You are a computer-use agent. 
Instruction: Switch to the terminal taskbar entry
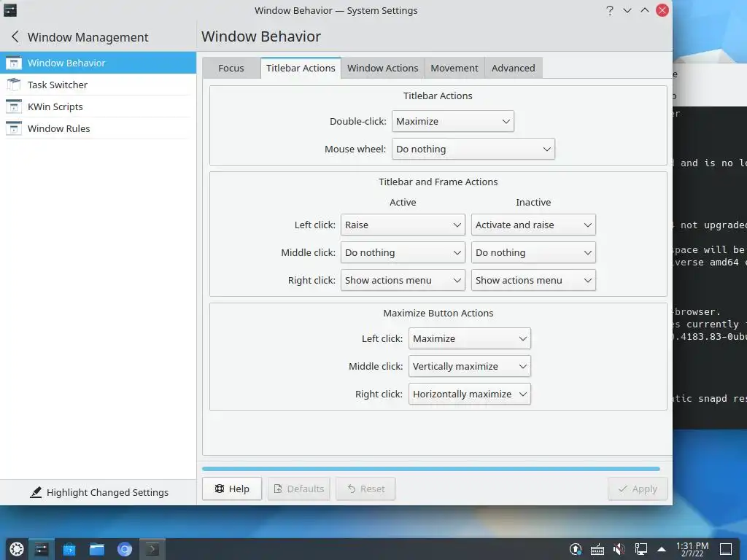[x=152, y=550]
